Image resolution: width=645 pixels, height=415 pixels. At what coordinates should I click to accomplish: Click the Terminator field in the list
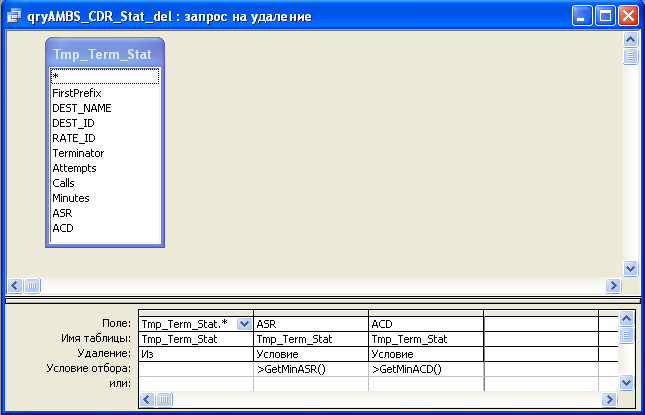point(78,153)
